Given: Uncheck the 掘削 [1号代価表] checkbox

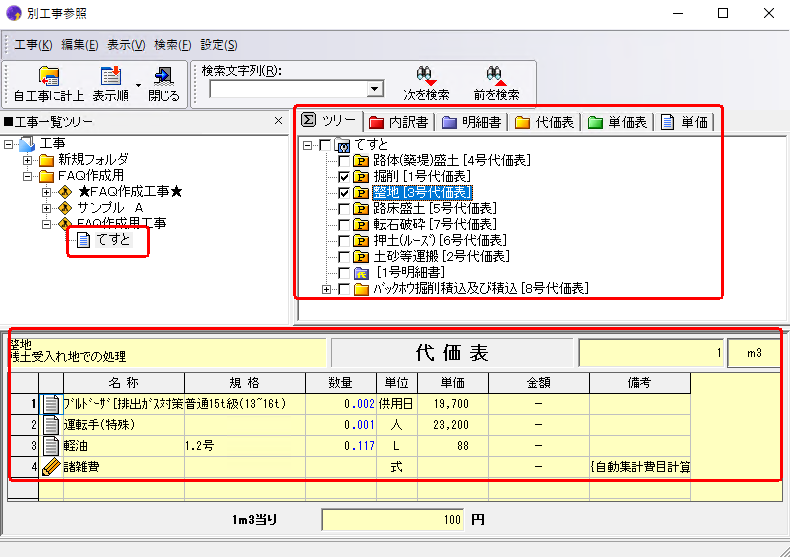Looking at the screenshot, I should pos(345,176).
